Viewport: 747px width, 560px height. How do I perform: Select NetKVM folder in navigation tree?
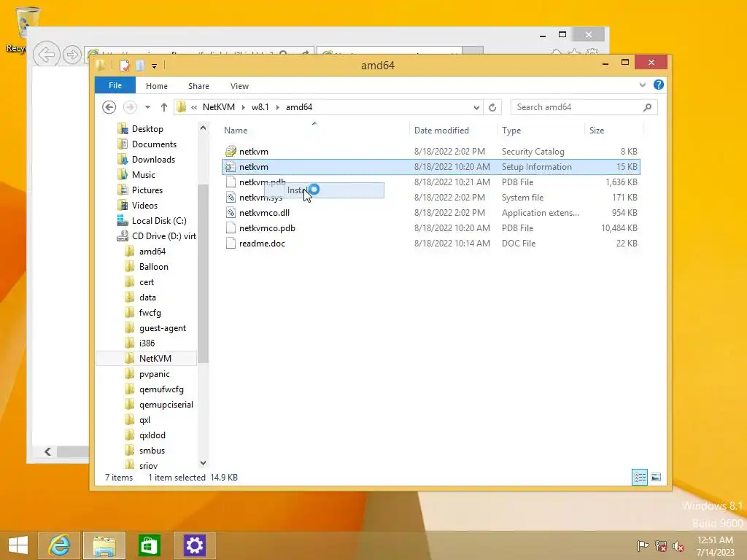tap(155, 358)
